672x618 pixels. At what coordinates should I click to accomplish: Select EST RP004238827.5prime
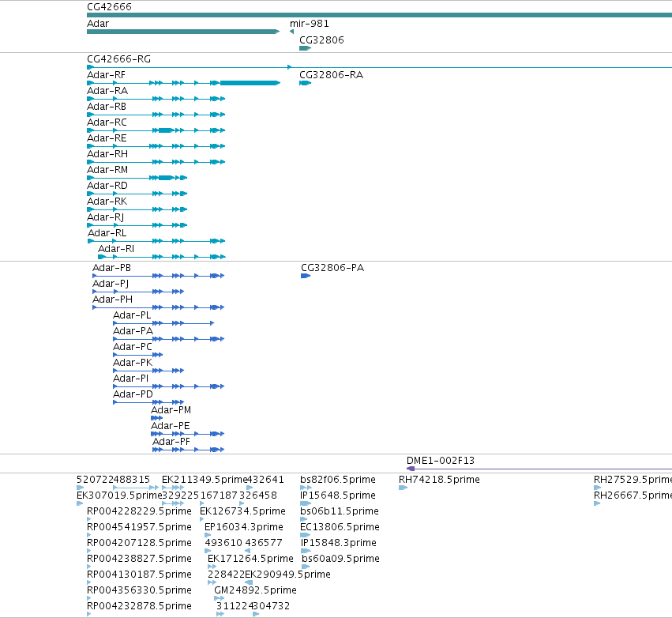pos(139,560)
